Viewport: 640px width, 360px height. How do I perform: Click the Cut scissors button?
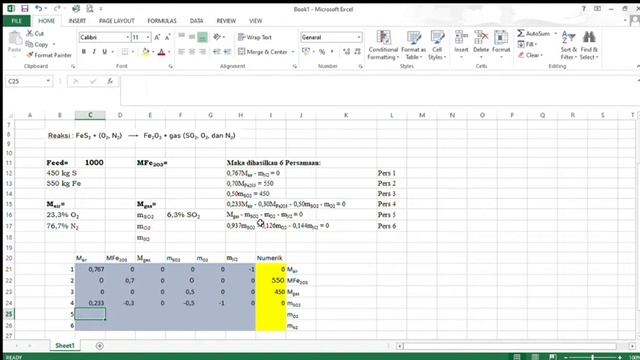(x=35, y=33)
